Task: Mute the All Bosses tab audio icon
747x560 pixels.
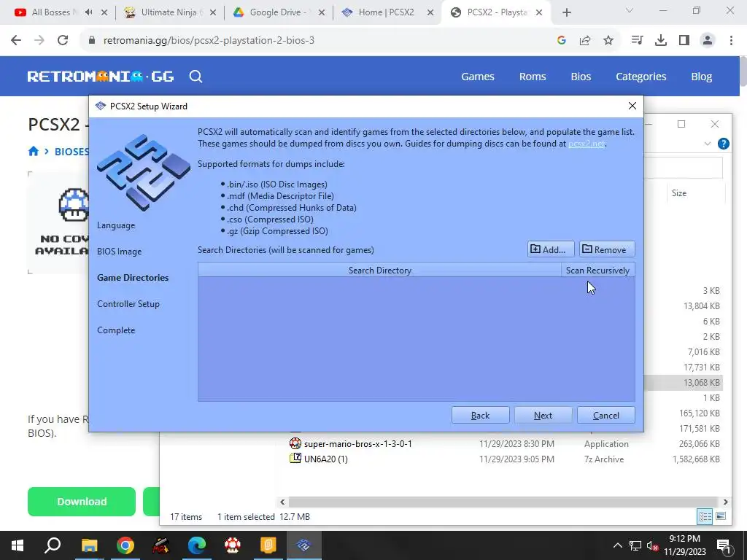Action: click(88, 12)
